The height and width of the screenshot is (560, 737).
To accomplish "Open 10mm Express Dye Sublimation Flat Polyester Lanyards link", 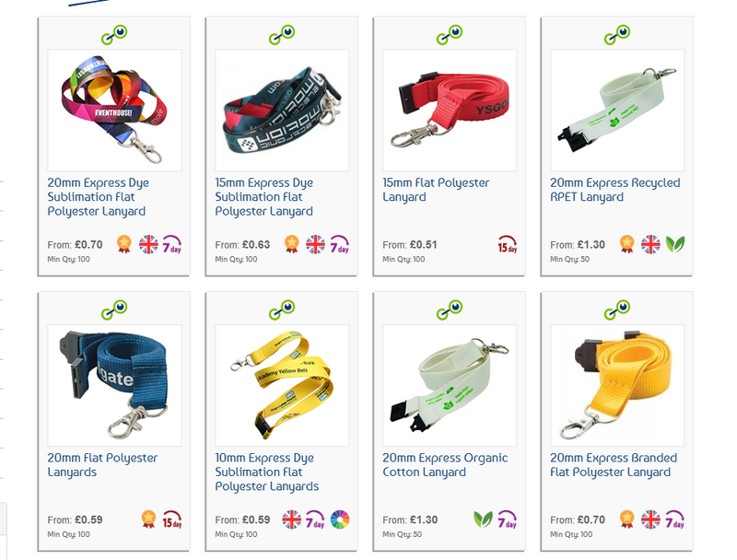I will click(267, 472).
